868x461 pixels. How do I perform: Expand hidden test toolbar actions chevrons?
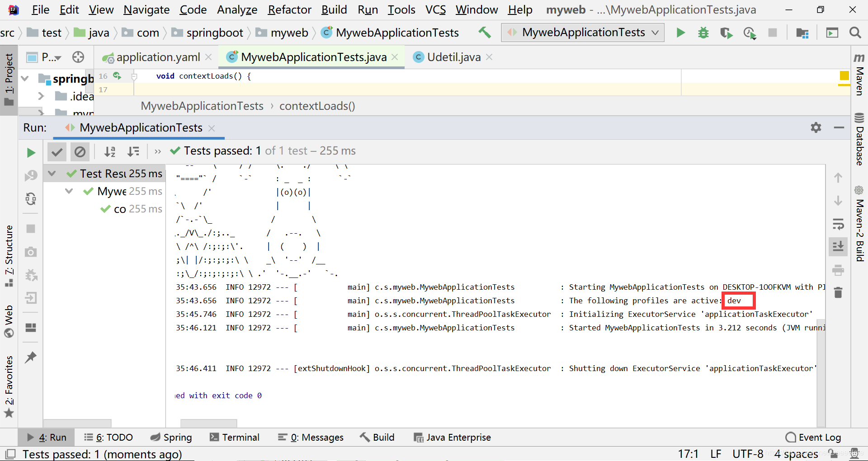157,152
